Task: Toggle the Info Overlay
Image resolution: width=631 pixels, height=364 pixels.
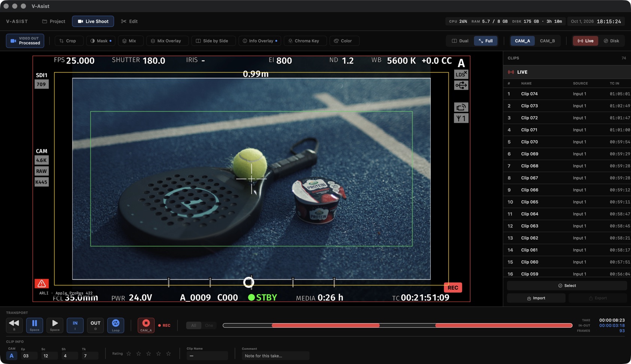Action: click(x=260, y=41)
